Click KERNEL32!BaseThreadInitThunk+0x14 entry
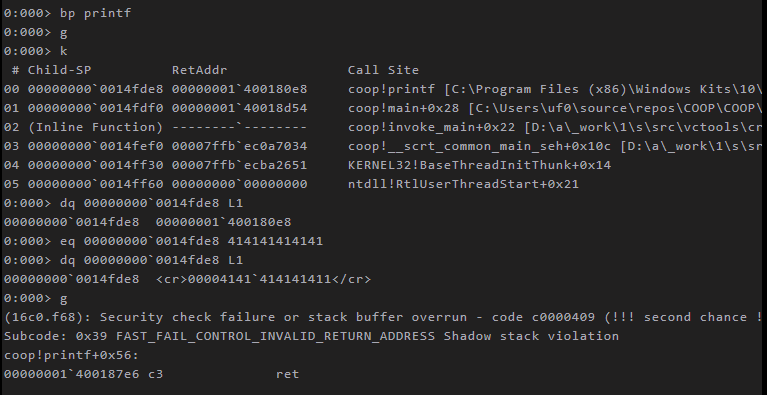The height and width of the screenshot is (395, 767). [479, 165]
